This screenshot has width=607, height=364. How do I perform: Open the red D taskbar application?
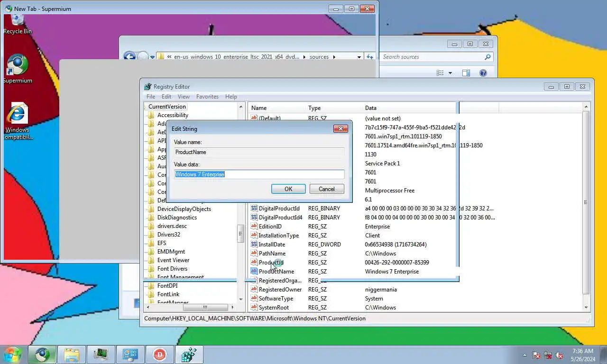[159, 355]
